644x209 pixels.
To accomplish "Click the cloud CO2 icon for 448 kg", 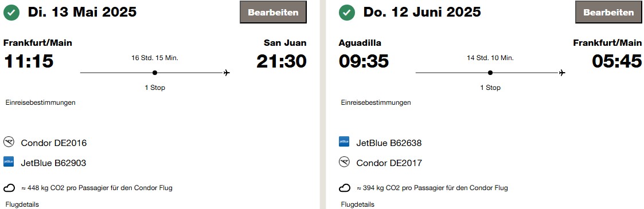I will click(9, 188).
